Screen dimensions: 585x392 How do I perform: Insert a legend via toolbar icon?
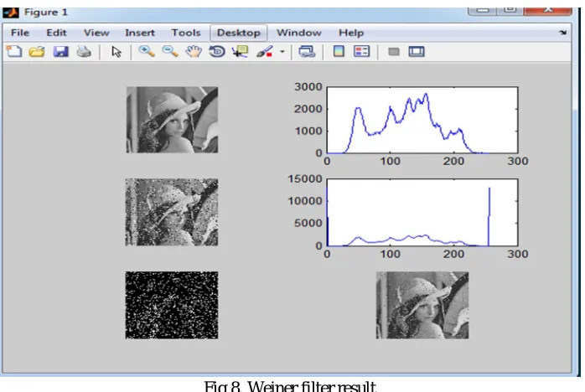coord(361,51)
